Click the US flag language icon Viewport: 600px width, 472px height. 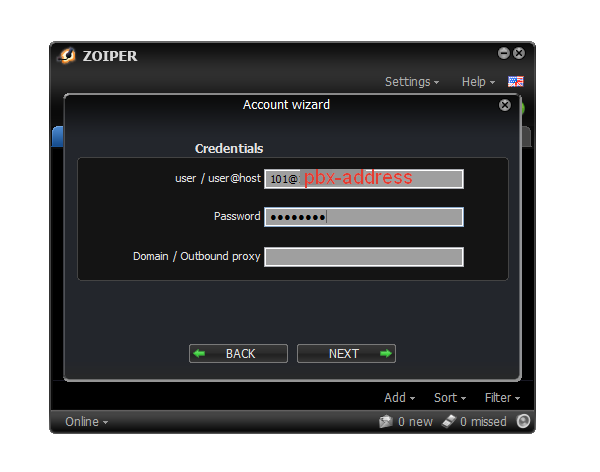point(516,82)
